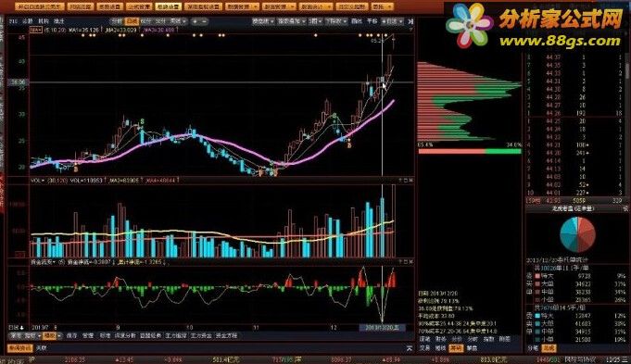Screen dimensions: 631x364
Task: Click the 保存 button in indicator bar
Action: 71,335
